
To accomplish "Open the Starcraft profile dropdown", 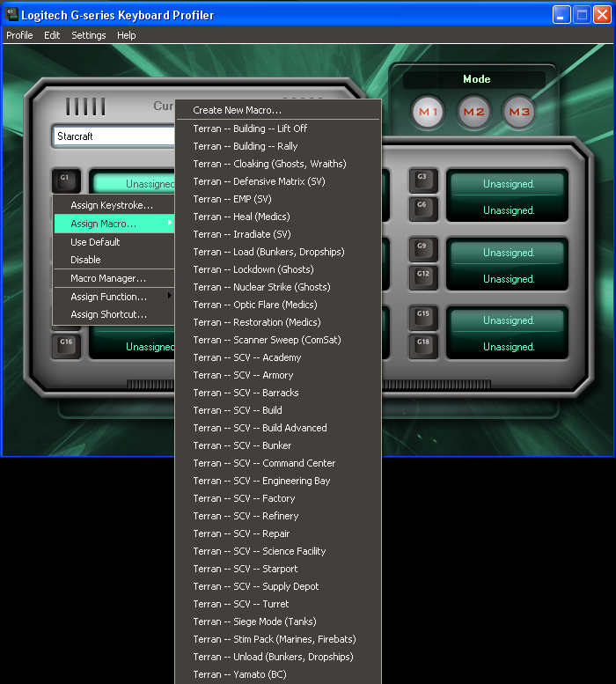I will tap(114, 136).
